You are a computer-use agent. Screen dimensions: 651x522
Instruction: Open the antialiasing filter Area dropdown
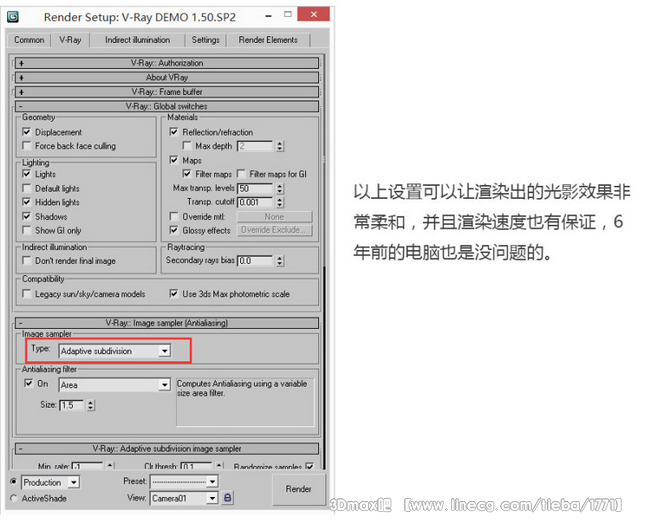pos(115,385)
